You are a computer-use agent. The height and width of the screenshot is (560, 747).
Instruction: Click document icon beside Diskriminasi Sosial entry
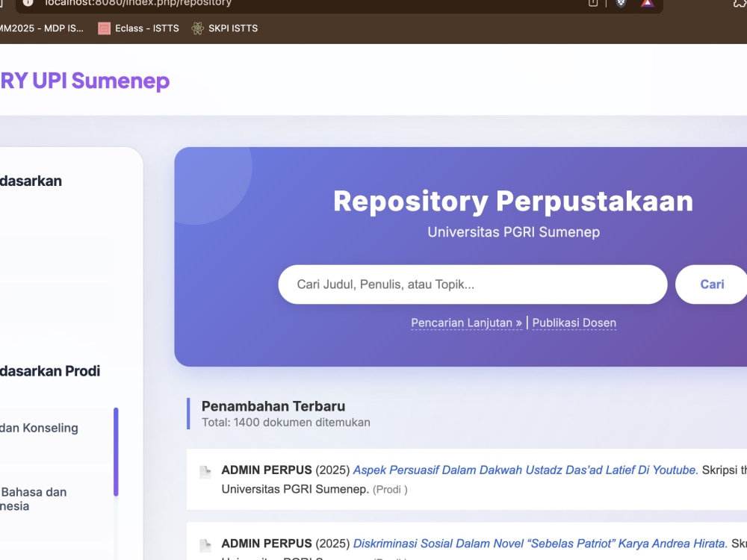point(205,545)
